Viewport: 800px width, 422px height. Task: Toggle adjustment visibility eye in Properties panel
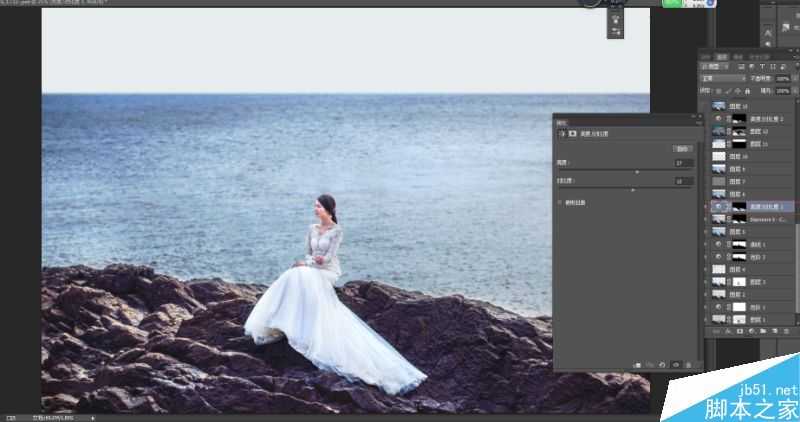(675, 365)
